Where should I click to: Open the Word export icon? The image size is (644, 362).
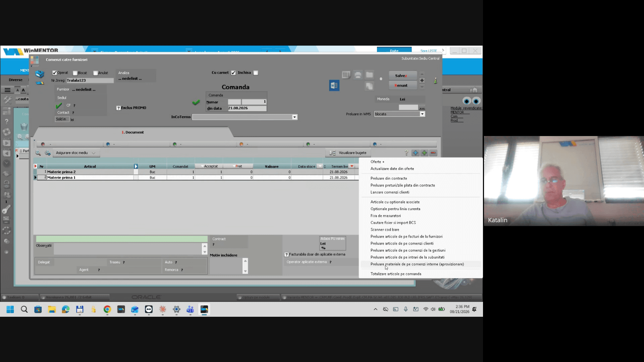pos(334,85)
